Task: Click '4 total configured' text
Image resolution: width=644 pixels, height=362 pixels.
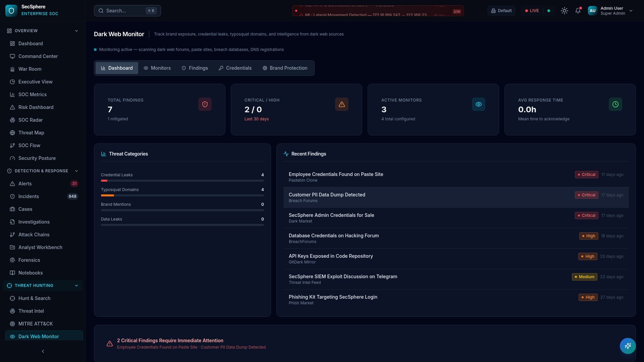Action: click(x=398, y=119)
